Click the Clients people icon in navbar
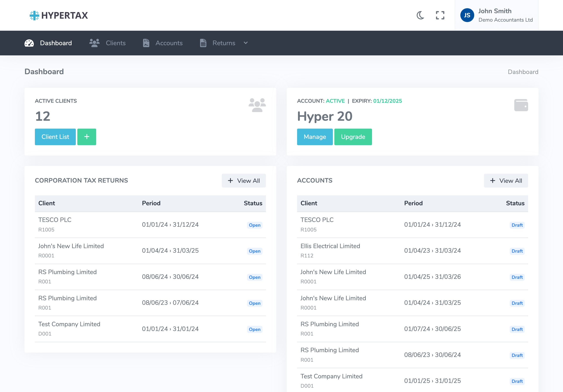The width and height of the screenshot is (563, 392). click(94, 43)
